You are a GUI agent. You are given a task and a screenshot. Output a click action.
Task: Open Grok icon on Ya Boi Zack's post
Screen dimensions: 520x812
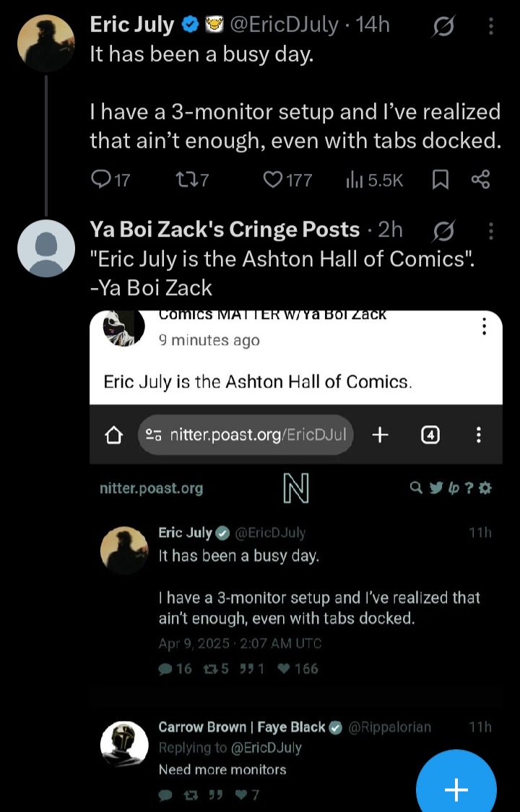[x=443, y=230]
